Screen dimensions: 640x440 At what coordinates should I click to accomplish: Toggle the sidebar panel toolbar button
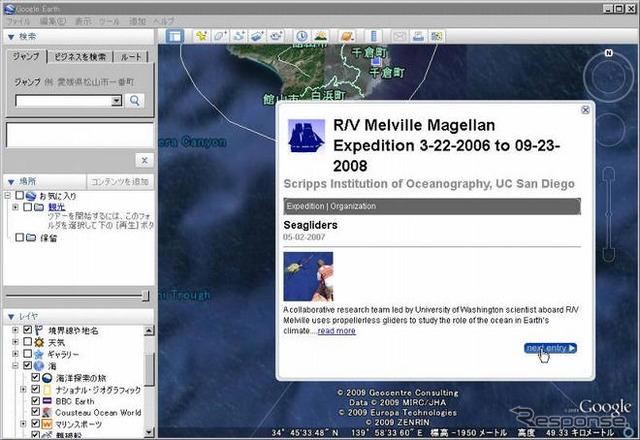tap(175, 36)
